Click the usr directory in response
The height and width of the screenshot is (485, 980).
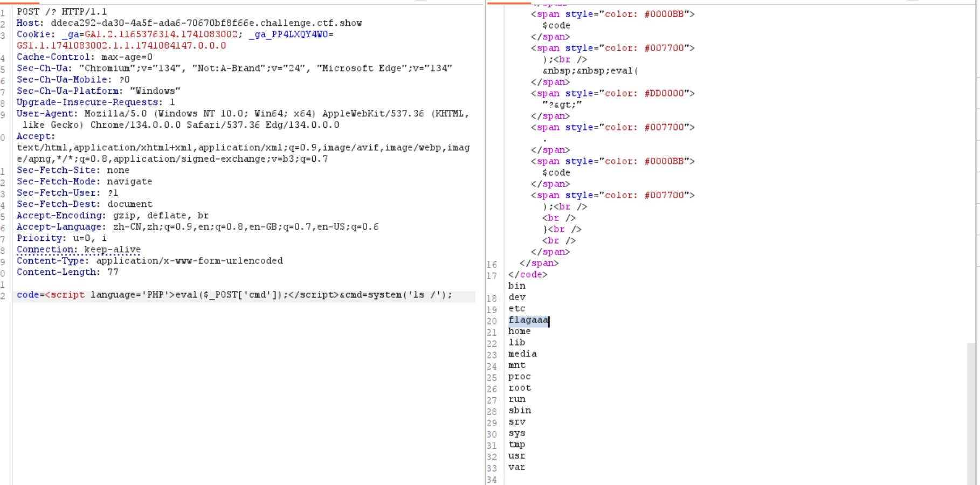coord(516,455)
